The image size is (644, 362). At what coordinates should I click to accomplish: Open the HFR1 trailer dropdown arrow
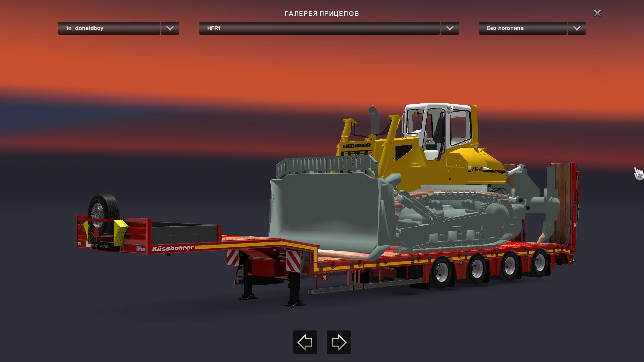click(450, 28)
